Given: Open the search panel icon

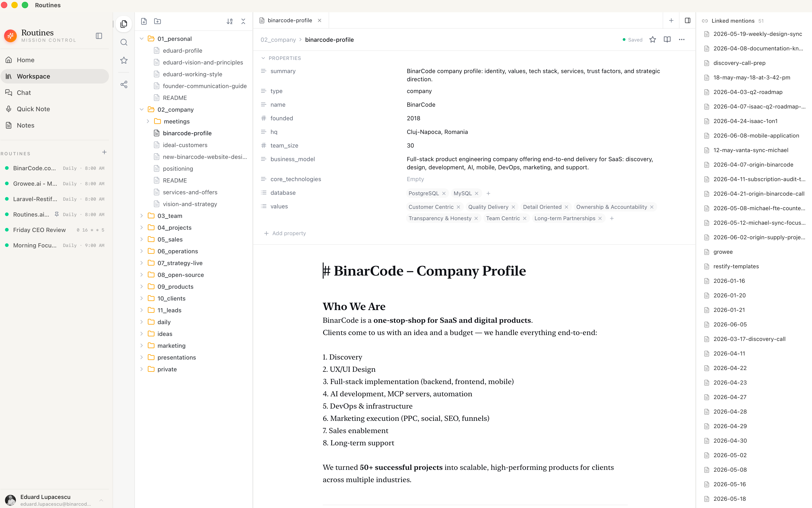Looking at the screenshot, I should [x=124, y=42].
